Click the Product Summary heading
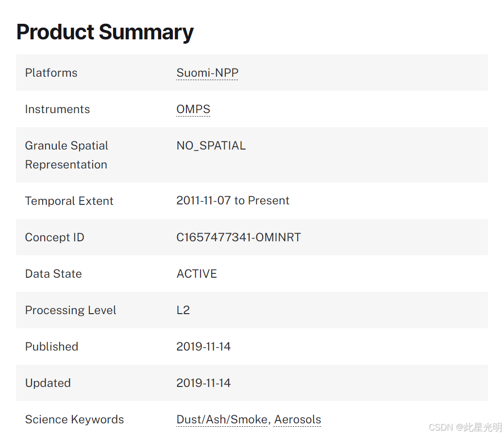This screenshot has width=504, height=436. 105,32
